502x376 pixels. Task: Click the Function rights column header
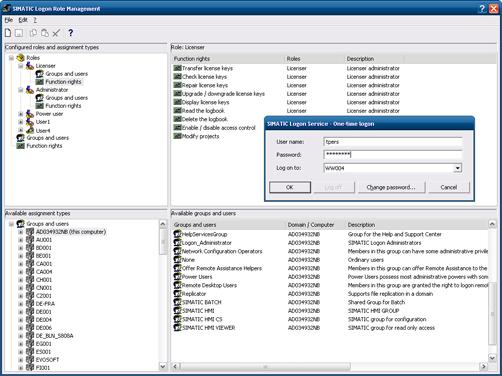tap(228, 59)
